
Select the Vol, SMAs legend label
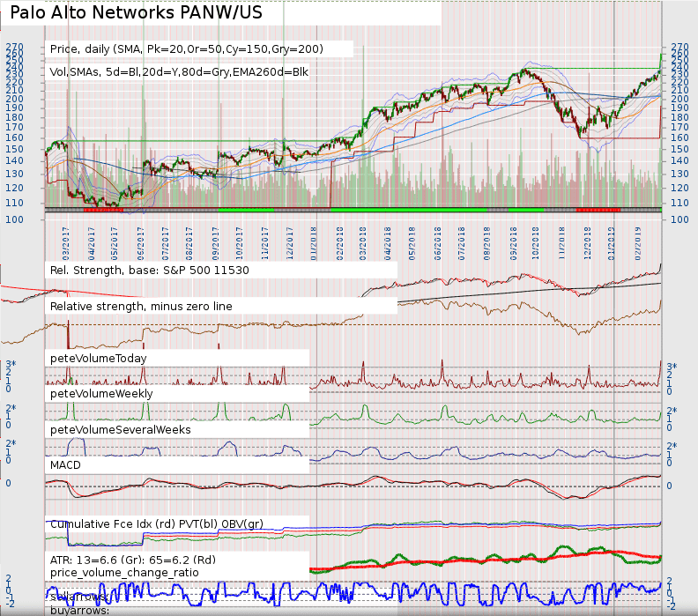point(179,72)
